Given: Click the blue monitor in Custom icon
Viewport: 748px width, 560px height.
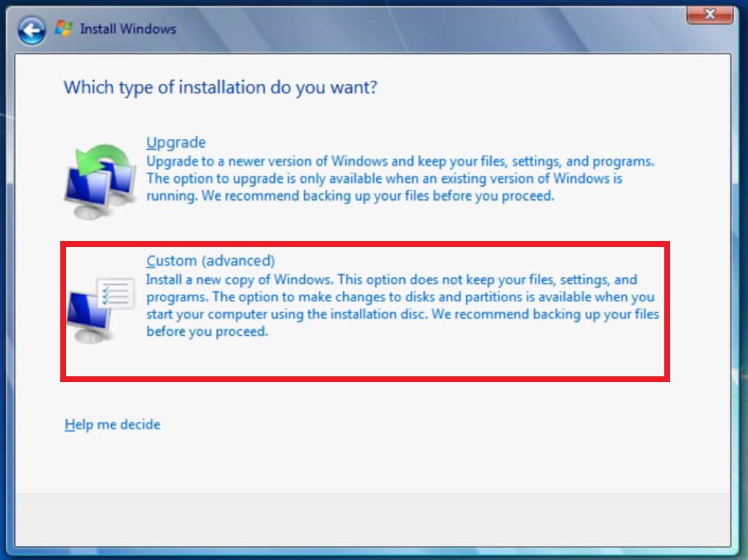Looking at the screenshot, I should click(x=86, y=312).
